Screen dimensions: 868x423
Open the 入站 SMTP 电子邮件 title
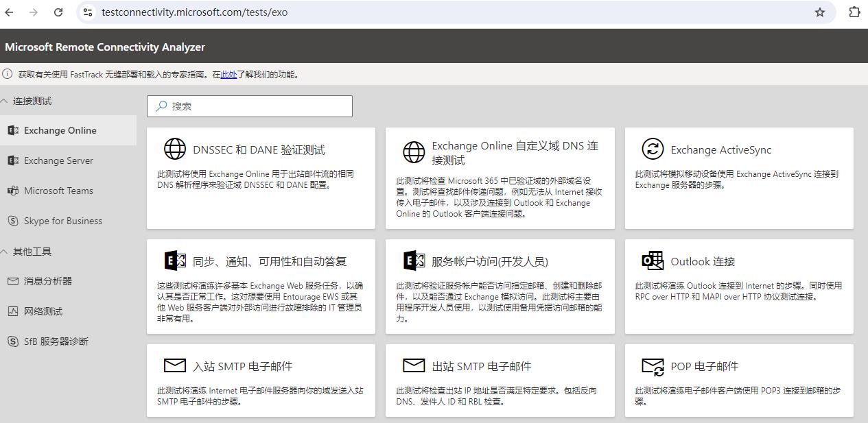tap(243, 366)
